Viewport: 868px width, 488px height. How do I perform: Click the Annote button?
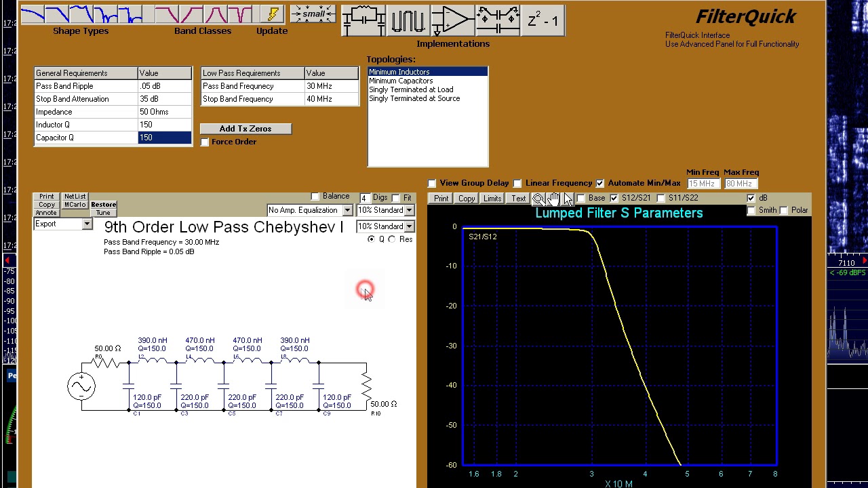click(46, 213)
